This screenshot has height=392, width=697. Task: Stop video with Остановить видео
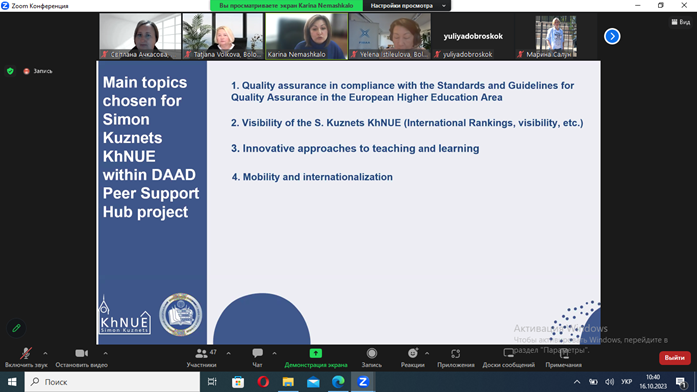(x=81, y=357)
